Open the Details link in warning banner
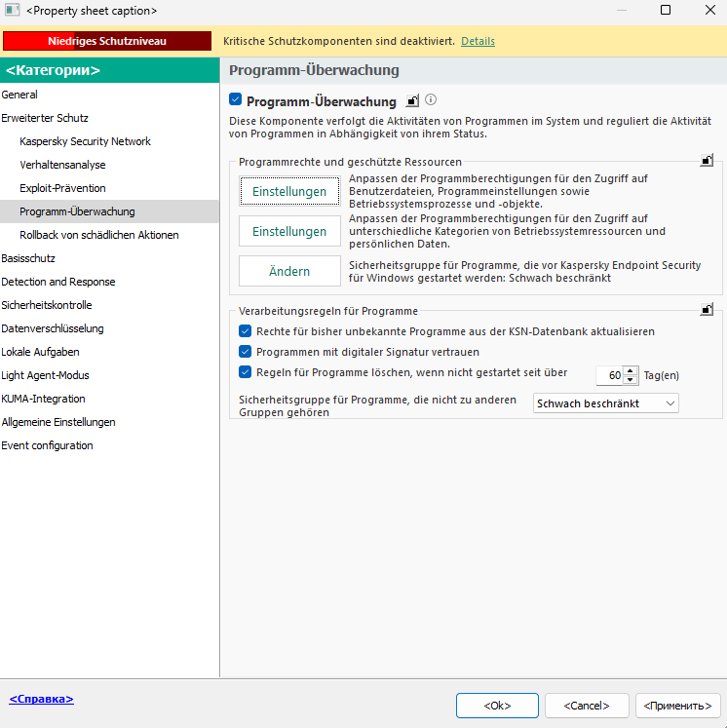727x728 pixels. point(478,41)
